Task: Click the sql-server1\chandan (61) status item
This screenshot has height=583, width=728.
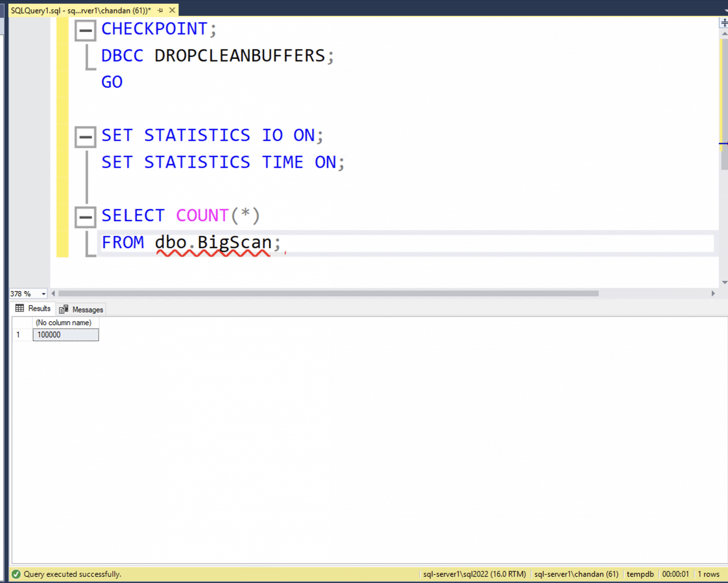Action: [x=576, y=574]
